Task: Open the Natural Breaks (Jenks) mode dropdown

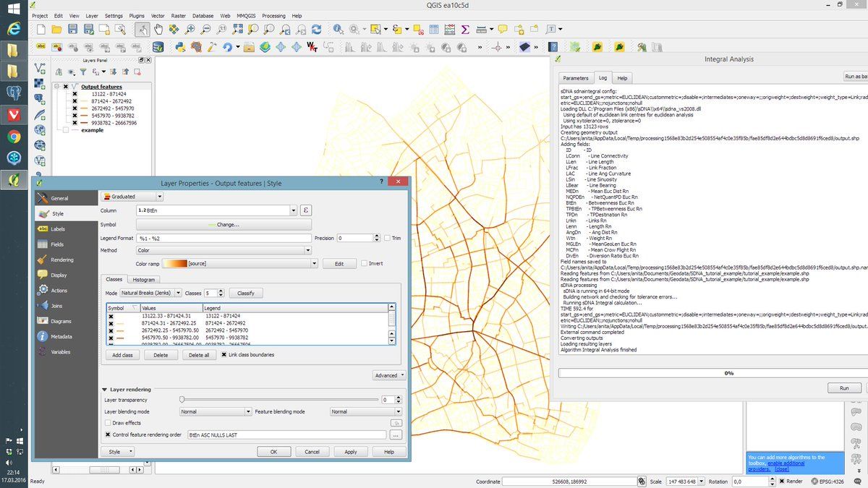Action: (150, 294)
